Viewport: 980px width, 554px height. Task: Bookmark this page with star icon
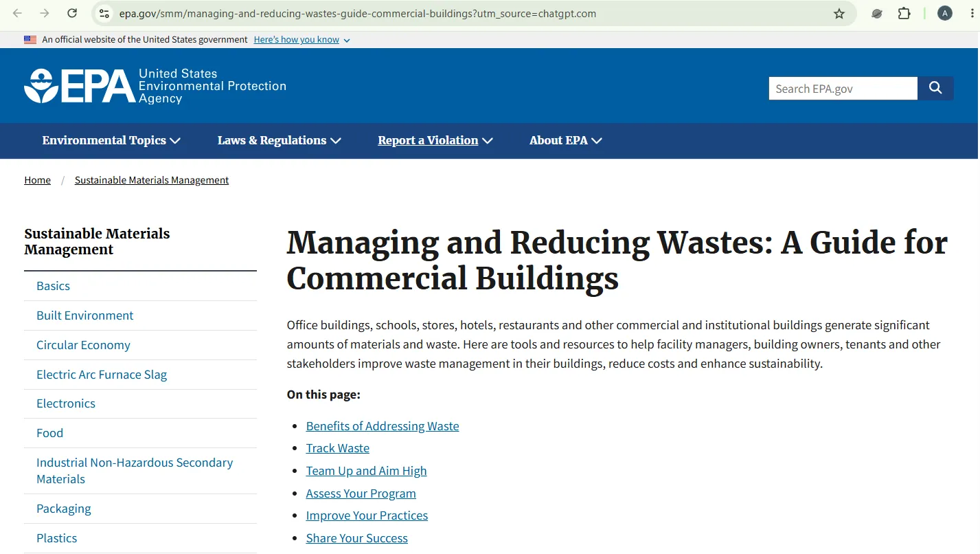coord(839,13)
